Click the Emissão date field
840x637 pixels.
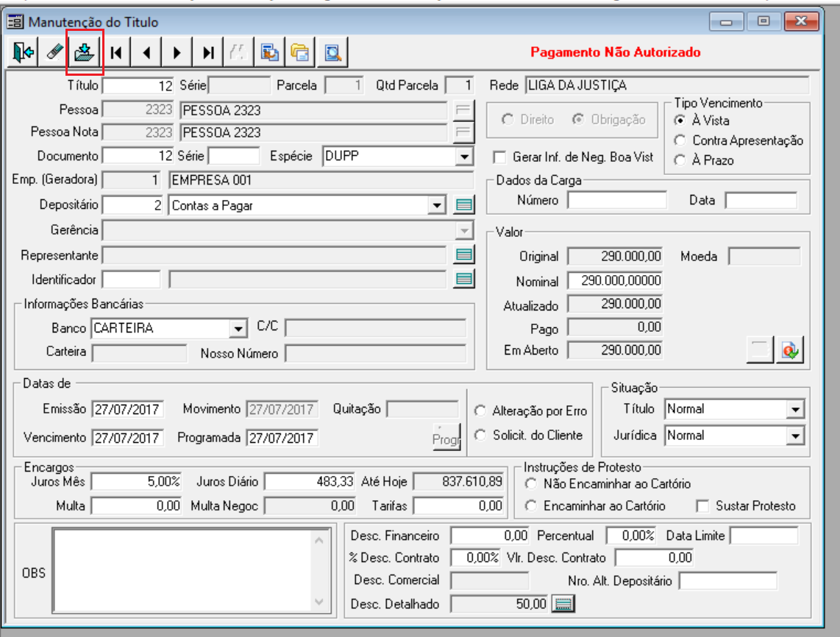[x=127, y=410]
